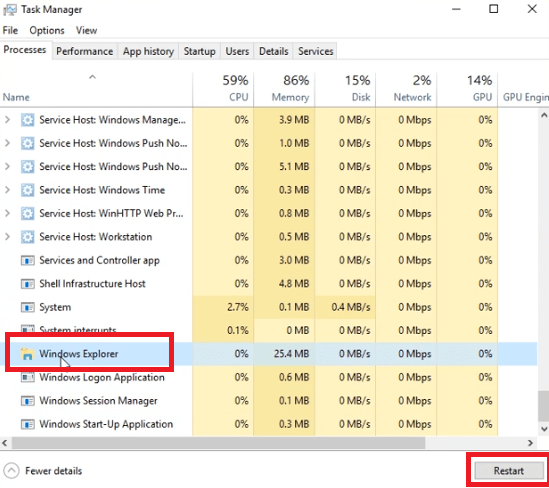
Task: Click vertical scrollbar up arrow
Action: 544,115
